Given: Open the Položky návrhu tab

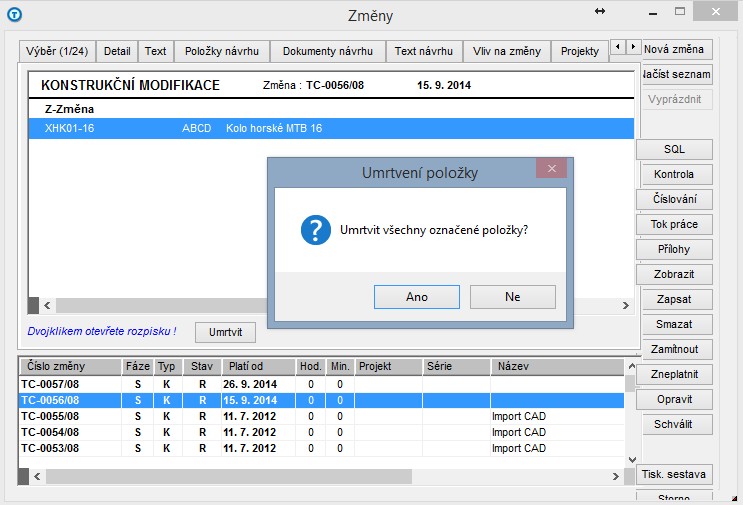Looking at the screenshot, I should [x=222, y=51].
